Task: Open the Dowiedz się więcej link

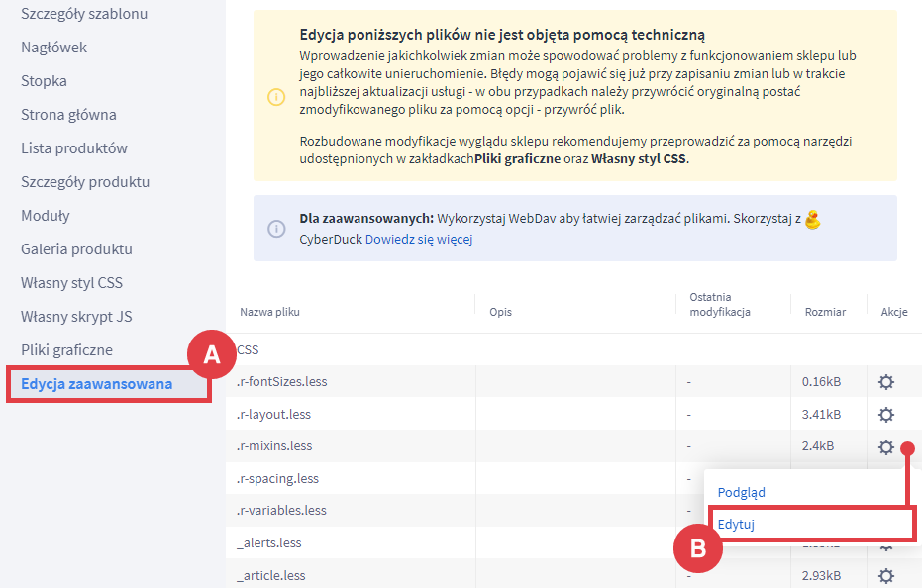Action: 419,239
